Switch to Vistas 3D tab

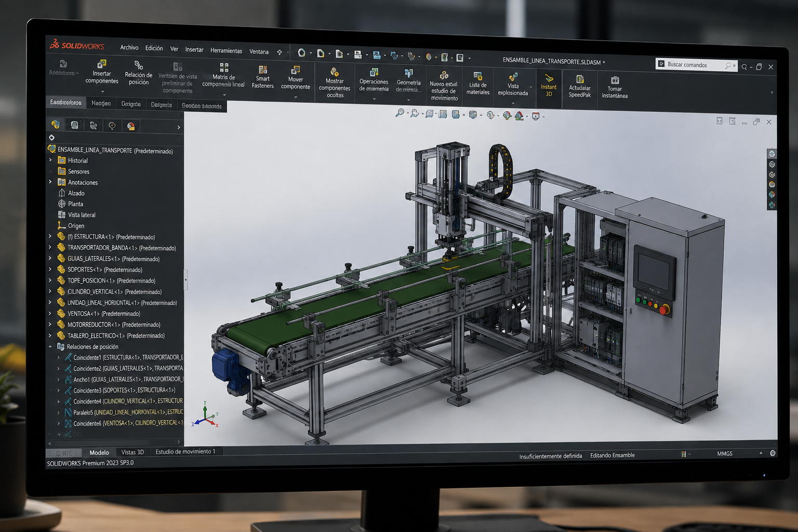(x=132, y=452)
